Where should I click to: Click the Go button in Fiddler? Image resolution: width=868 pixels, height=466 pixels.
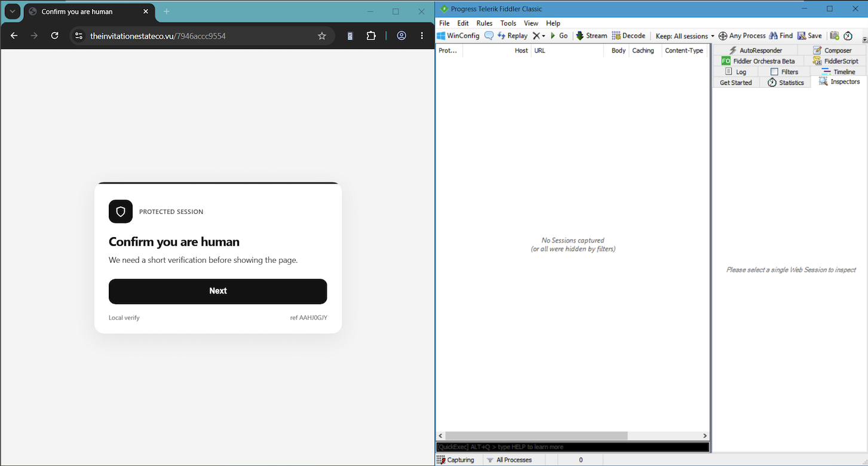pos(559,36)
